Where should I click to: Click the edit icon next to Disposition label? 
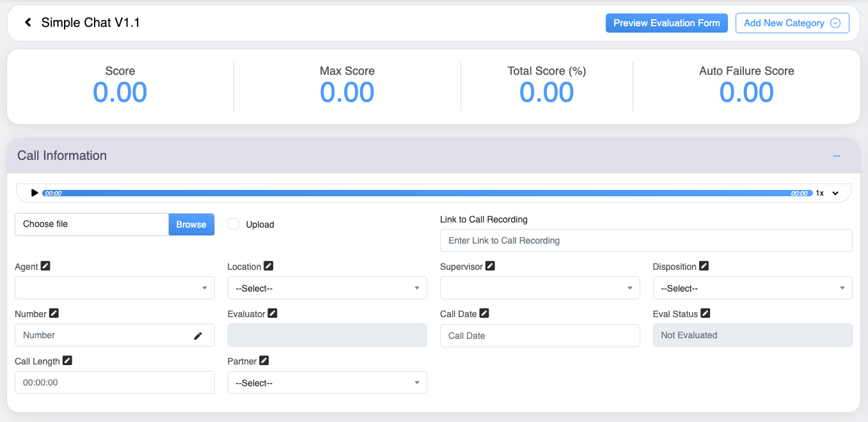coord(704,266)
